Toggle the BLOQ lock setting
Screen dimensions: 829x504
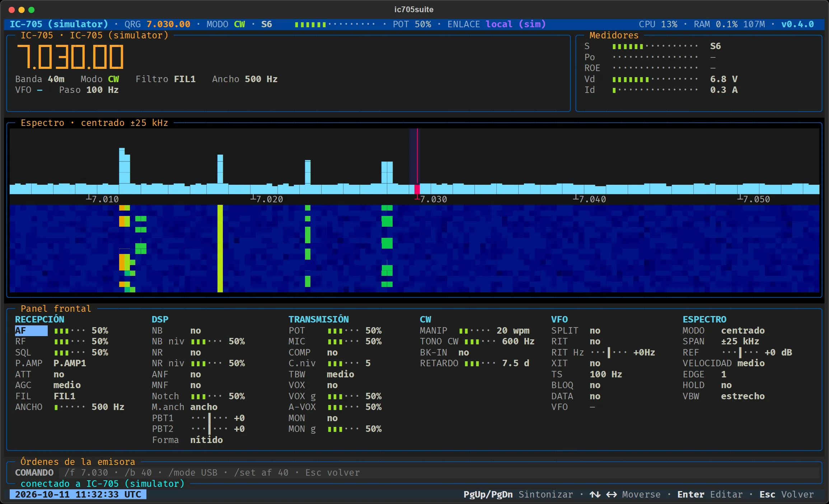(x=595, y=385)
